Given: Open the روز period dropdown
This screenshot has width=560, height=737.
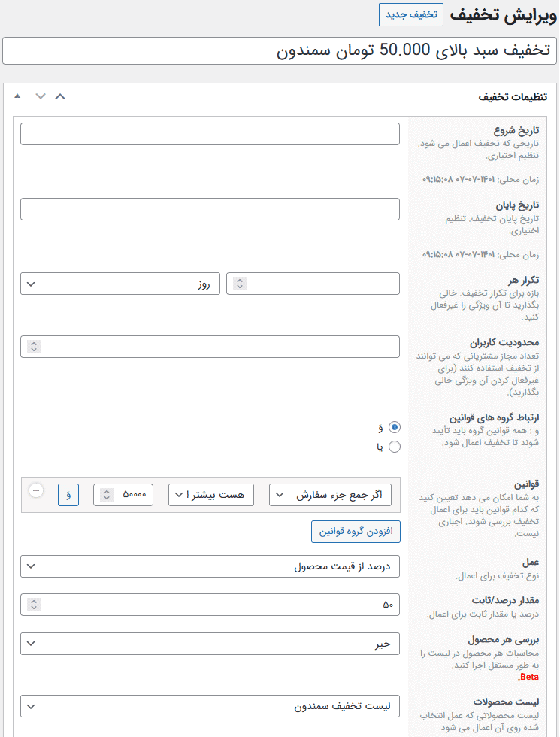Looking at the screenshot, I should (120, 284).
